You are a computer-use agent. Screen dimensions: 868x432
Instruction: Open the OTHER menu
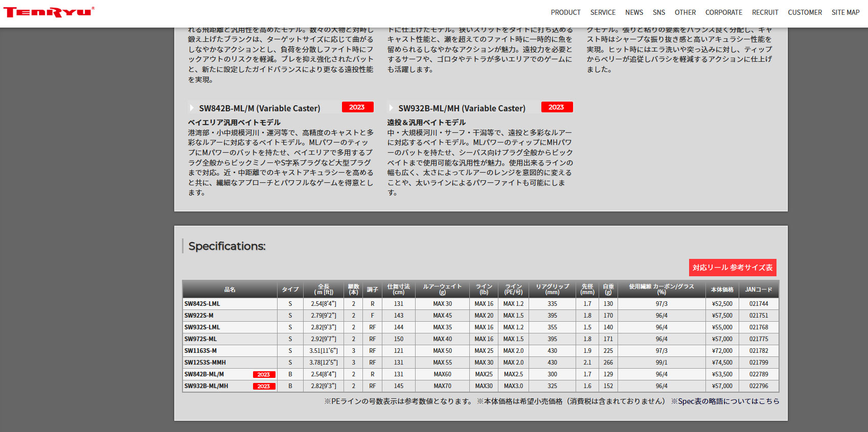685,12
